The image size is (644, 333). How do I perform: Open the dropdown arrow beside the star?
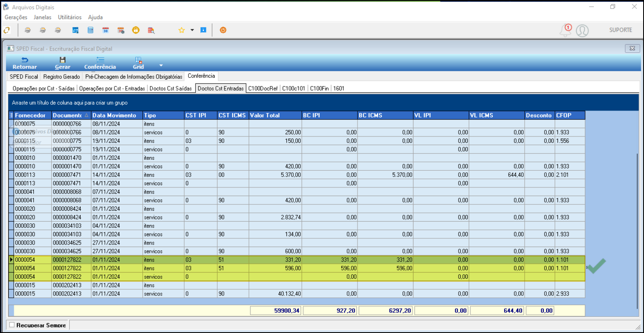click(192, 30)
